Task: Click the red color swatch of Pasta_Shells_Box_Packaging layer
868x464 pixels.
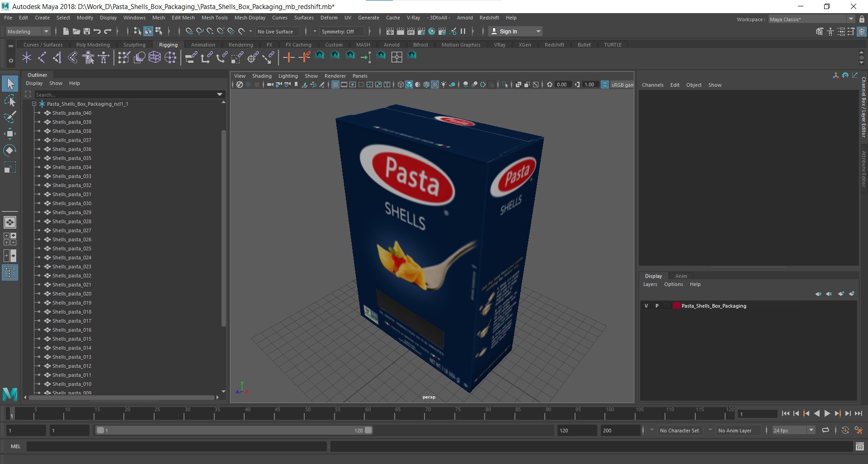Action: [x=676, y=306]
